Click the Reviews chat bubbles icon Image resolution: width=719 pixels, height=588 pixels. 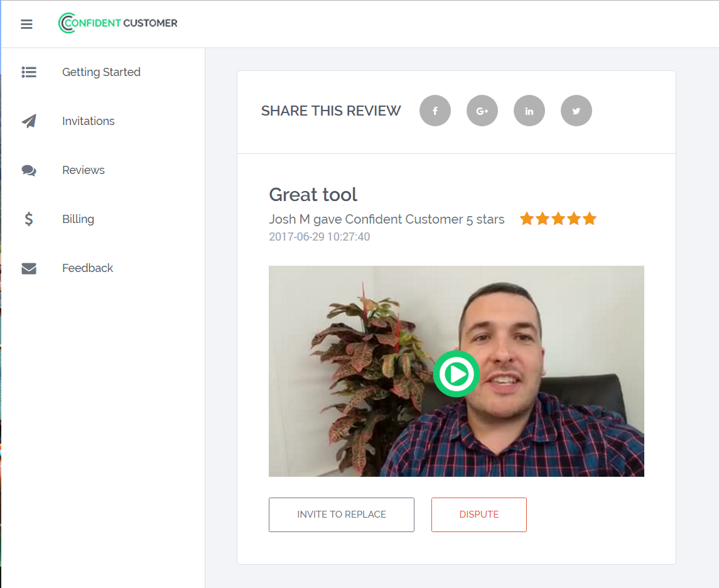29,170
